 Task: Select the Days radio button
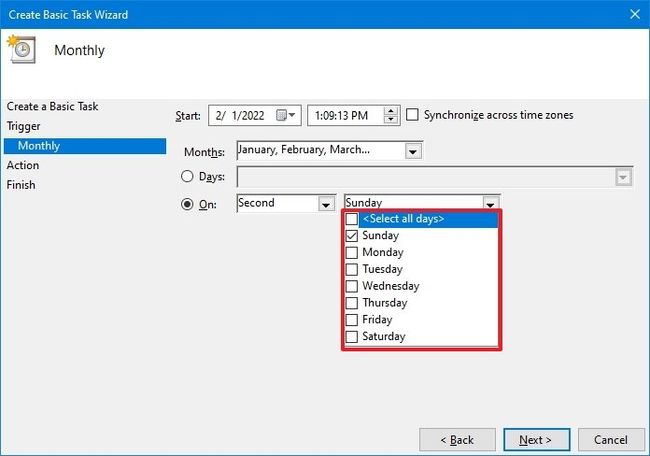point(188,177)
